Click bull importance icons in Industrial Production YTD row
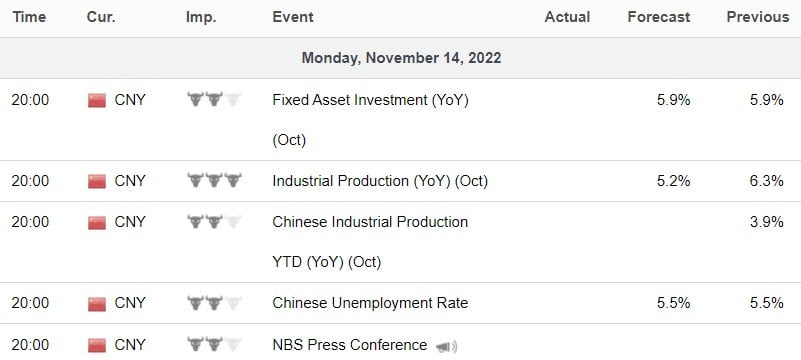The height and width of the screenshot is (360, 801). coord(214,221)
